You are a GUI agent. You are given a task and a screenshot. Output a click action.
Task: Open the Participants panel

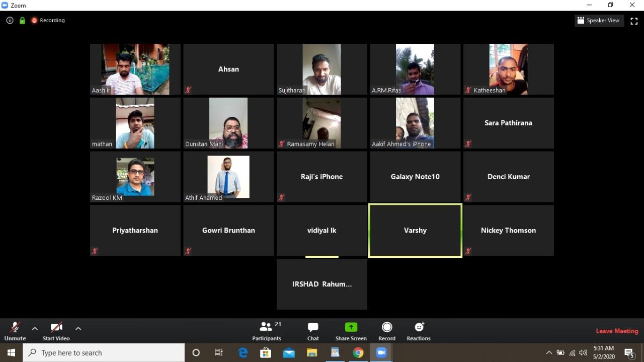point(267,331)
